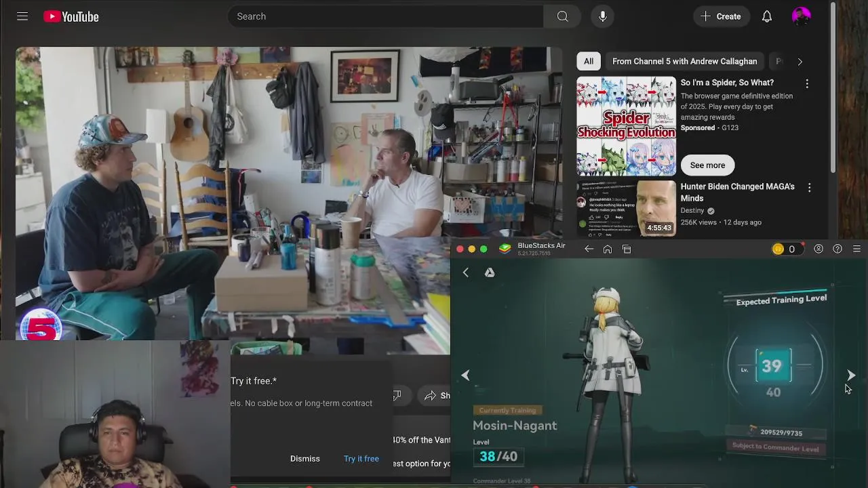Select the All filter chip
The image size is (868, 488).
pyautogui.click(x=589, y=61)
